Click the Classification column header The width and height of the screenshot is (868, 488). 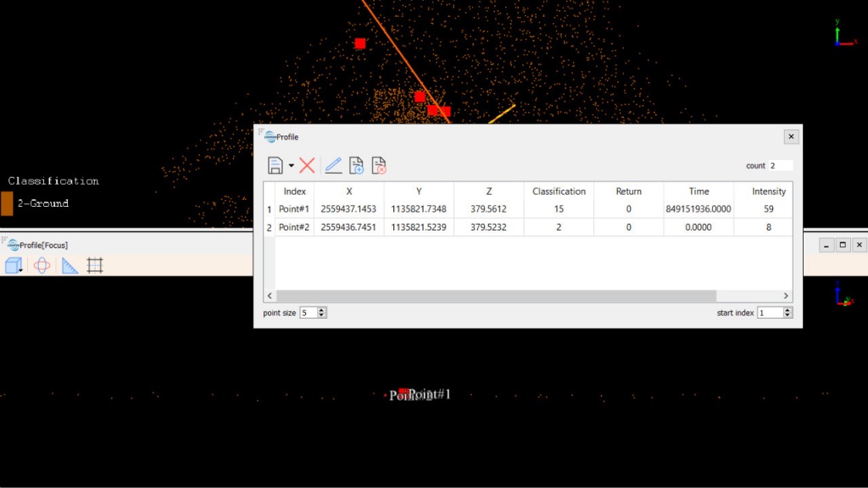click(559, 191)
